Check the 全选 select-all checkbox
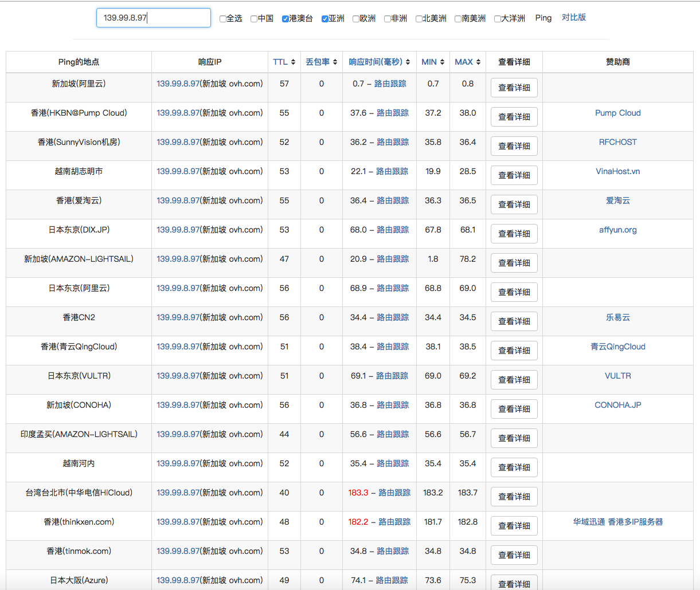Image resolution: width=700 pixels, height=590 pixels. [223, 19]
